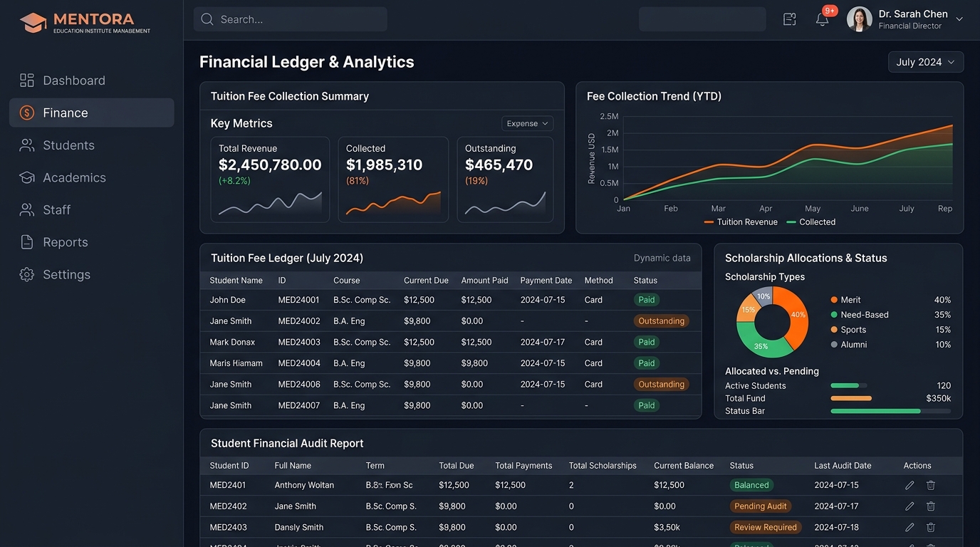
Task: Expand the user menu chevron beside Financial Director
Action: click(x=959, y=19)
